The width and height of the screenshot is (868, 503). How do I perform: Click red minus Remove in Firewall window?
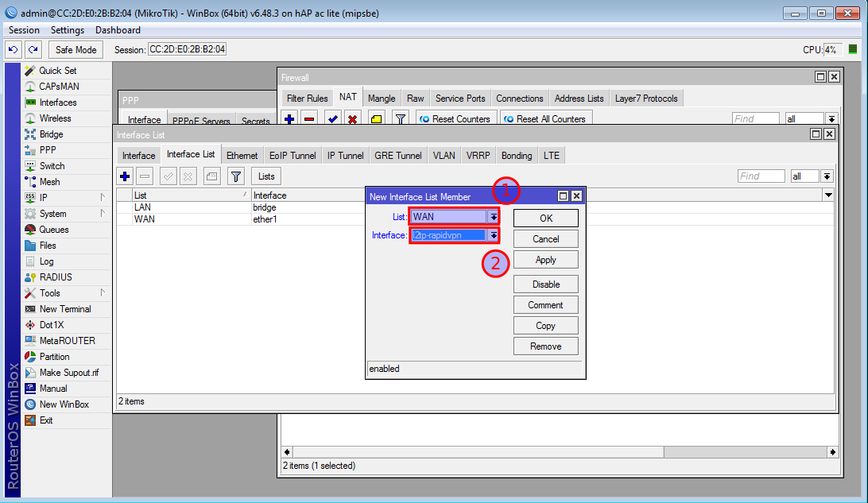coord(309,119)
